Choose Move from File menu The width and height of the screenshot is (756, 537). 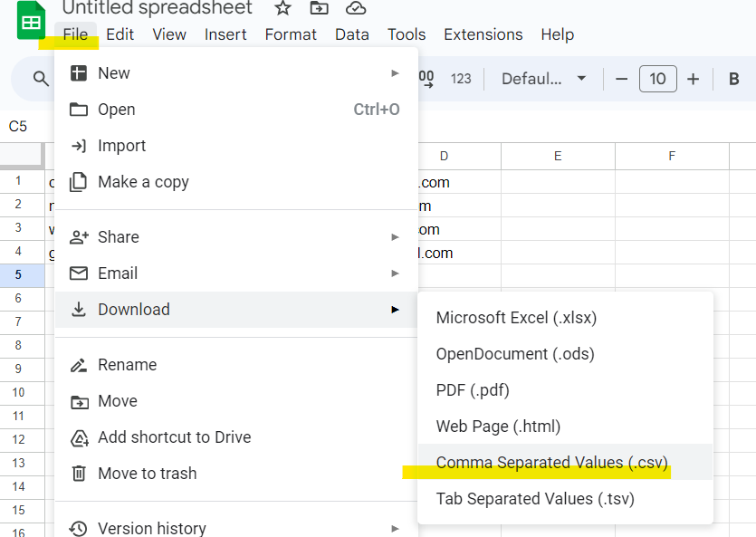click(x=236, y=401)
